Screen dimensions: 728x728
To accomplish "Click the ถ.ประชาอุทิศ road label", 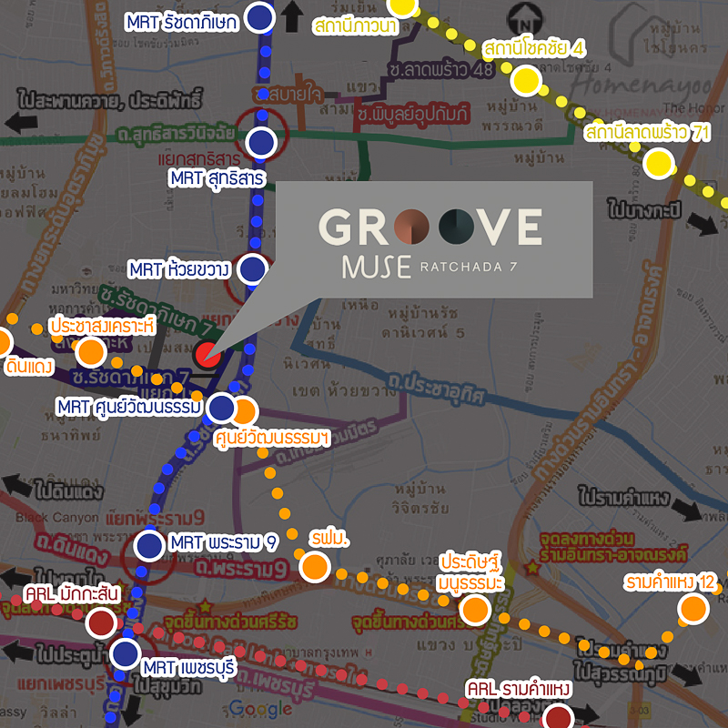I will 435,389.
